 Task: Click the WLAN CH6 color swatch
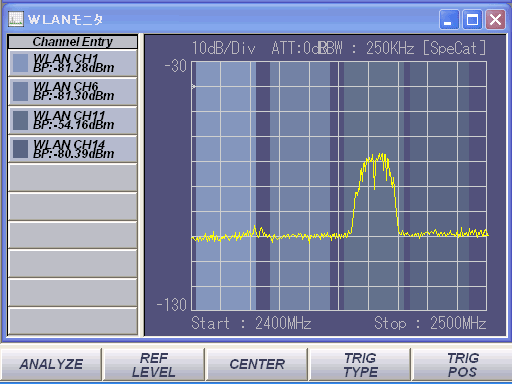coord(20,91)
